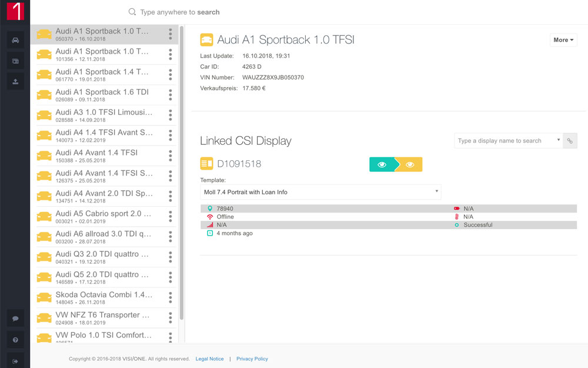
Task: Open options menu for Audi A5 Cabrio
Action: (171, 217)
